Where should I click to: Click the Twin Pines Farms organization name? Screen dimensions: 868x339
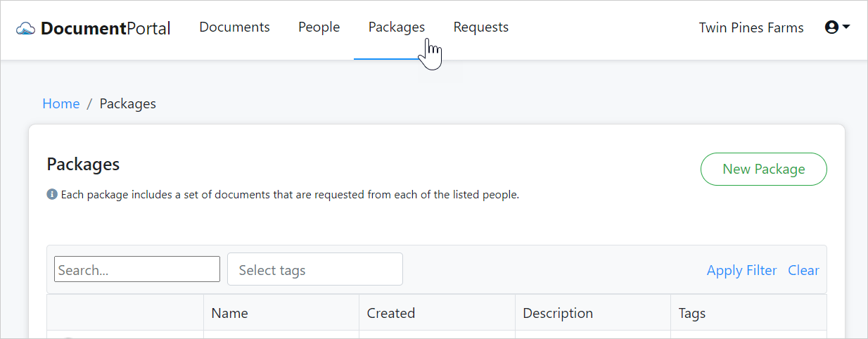tap(751, 28)
